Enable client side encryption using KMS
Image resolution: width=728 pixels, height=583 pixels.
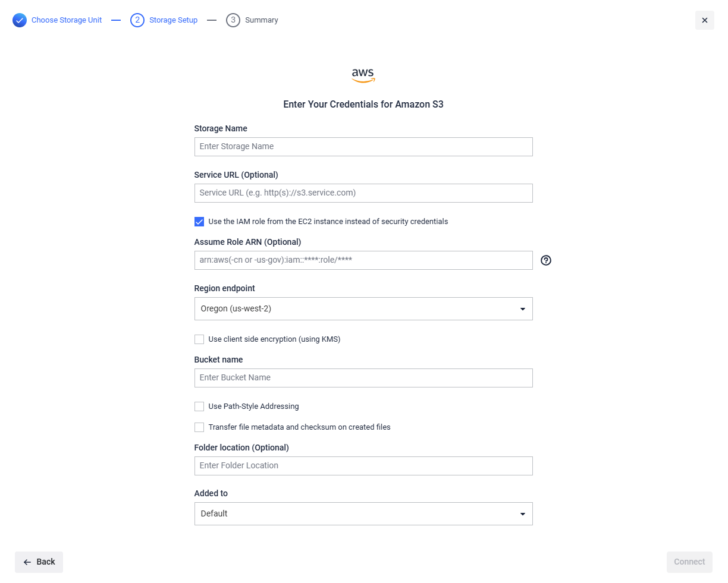click(199, 339)
